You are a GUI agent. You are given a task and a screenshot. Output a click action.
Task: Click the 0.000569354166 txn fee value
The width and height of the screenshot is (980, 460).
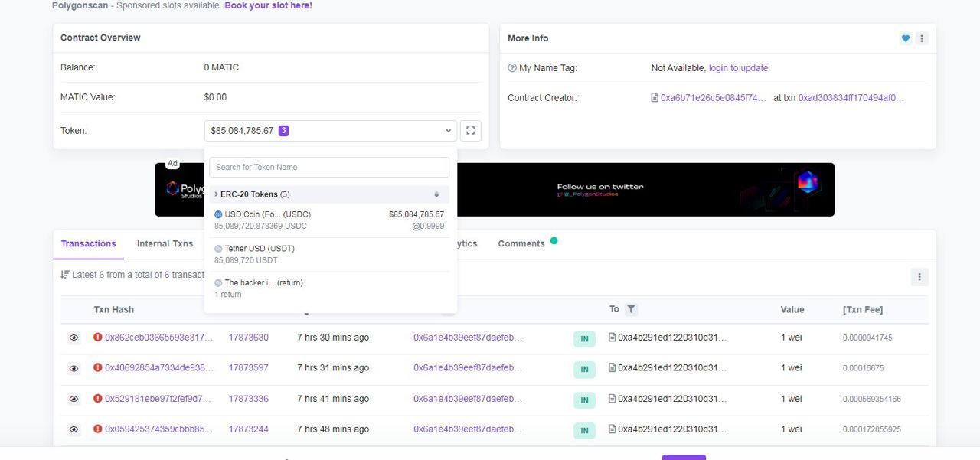872,399
